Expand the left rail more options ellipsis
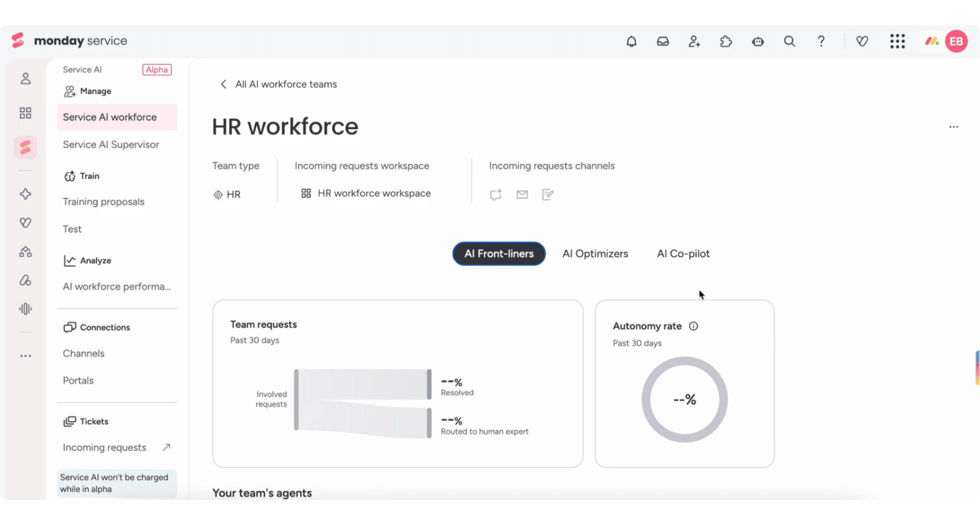This screenshot has width=980, height=525. 25,356
